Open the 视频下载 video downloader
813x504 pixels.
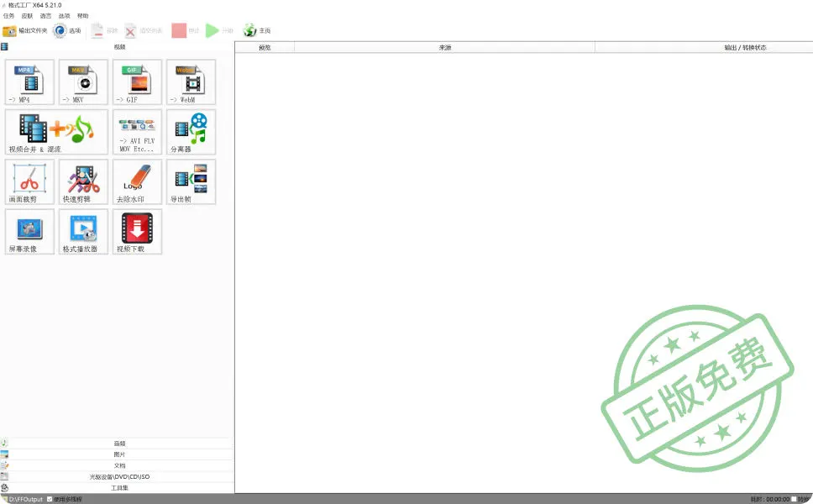(x=137, y=231)
